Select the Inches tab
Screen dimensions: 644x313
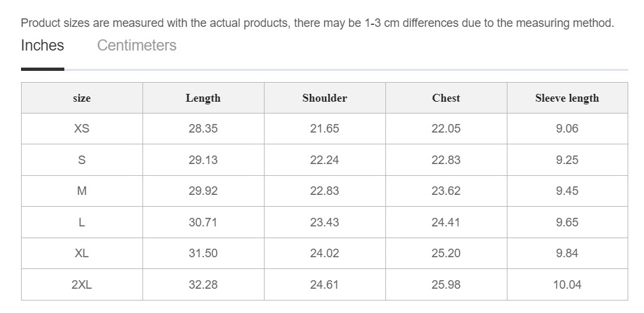[x=42, y=45]
